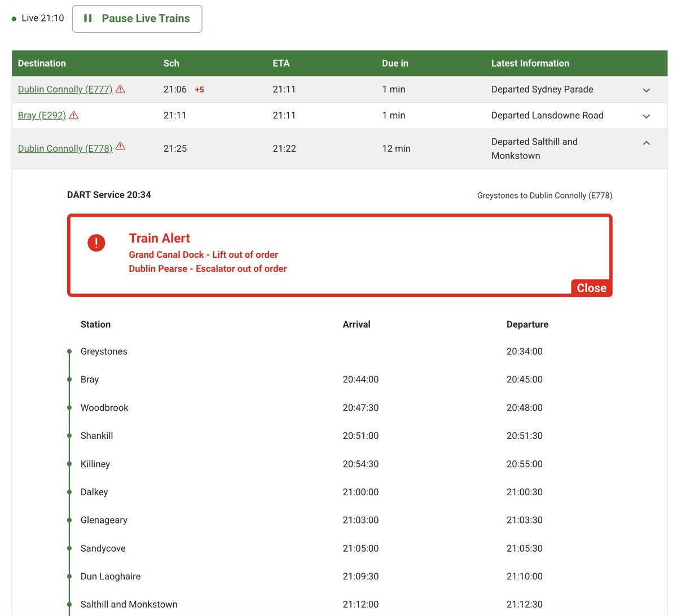The image size is (677, 616).
Task: Click the ETA column header
Action: (x=281, y=63)
